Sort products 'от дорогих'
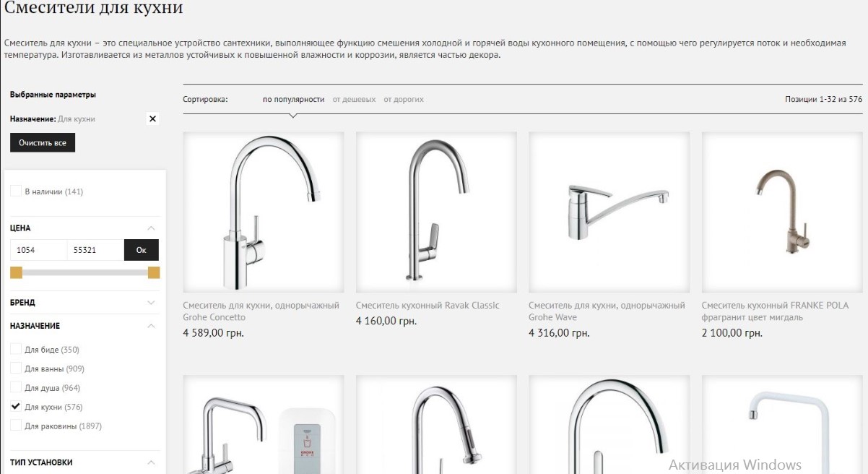 [404, 99]
